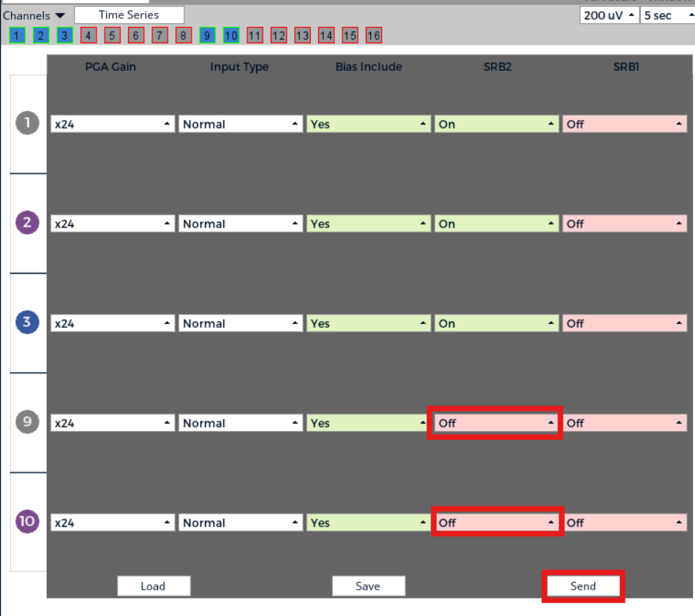
Task: Open SRB1 dropdown for channel 1
Action: click(625, 124)
